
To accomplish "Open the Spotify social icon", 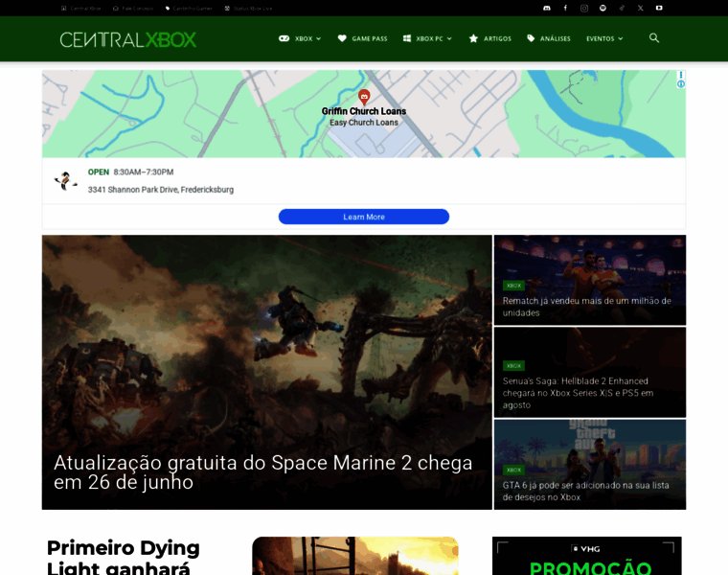I will (603, 8).
